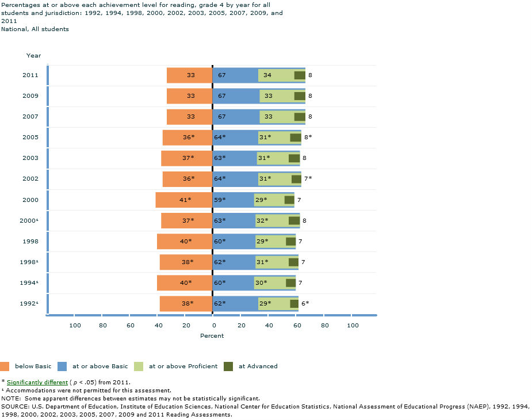The image size is (532, 420).
Task: Click the 2007 dark green Advanced segment
Action: click(x=300, y=117)
